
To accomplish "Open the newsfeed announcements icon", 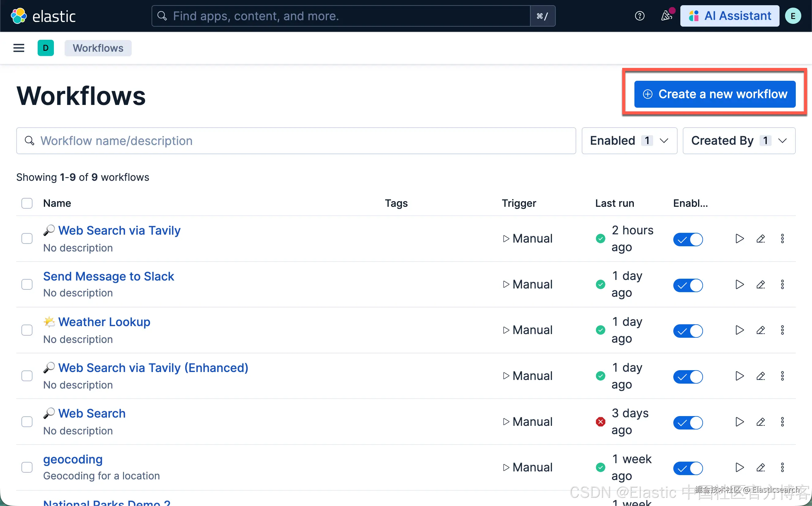I will pos(666,16).
